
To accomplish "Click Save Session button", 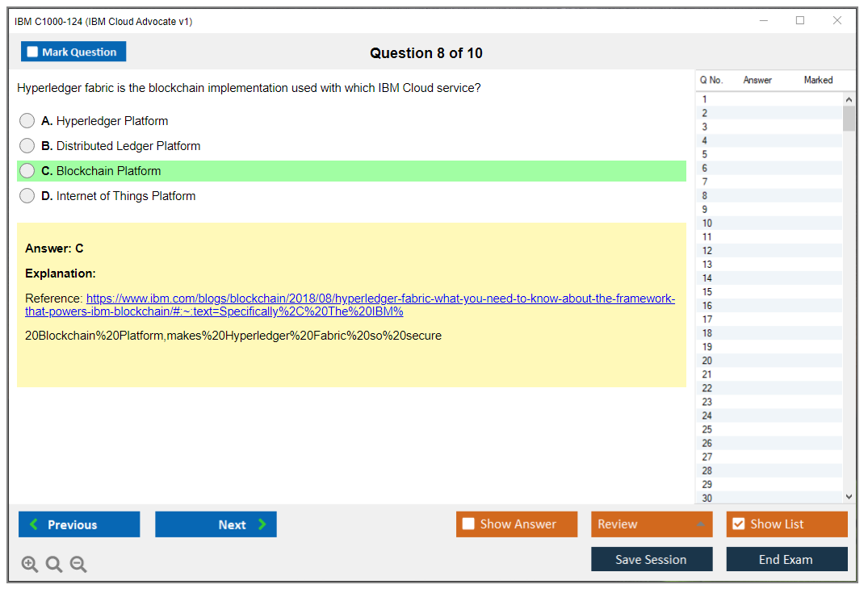I will [651, 559].
